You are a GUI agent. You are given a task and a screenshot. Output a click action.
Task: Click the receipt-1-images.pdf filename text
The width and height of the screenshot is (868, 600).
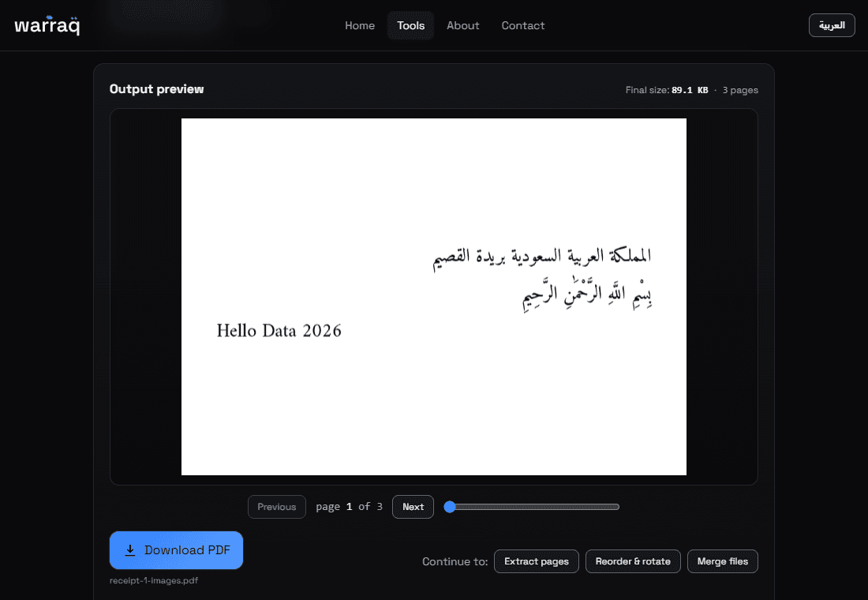pos(154,580)
